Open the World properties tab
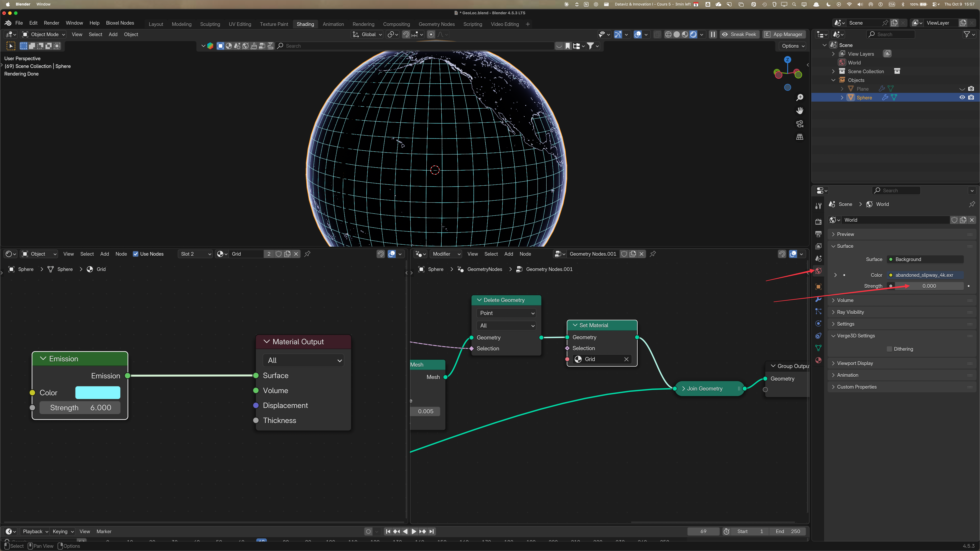 (818, 271)
